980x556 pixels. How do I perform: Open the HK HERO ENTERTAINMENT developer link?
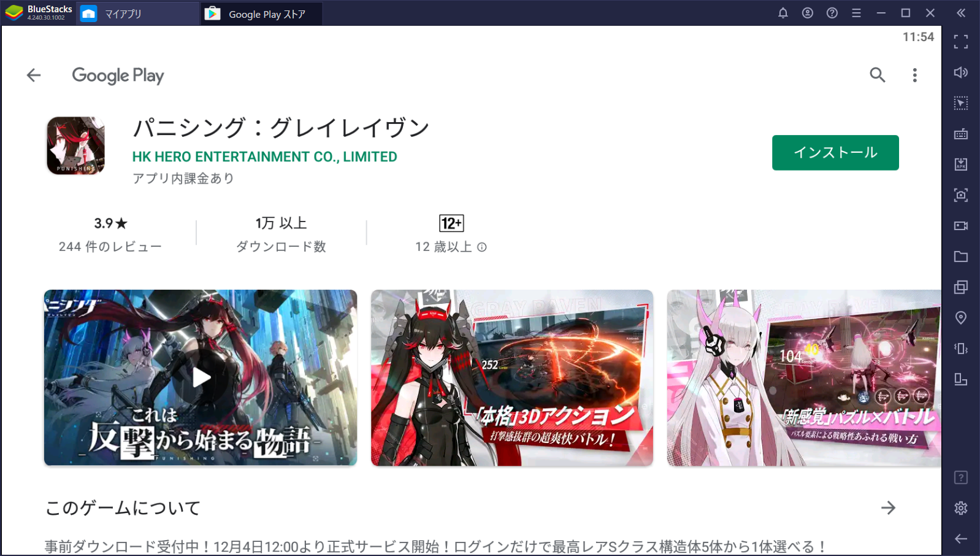264,157
